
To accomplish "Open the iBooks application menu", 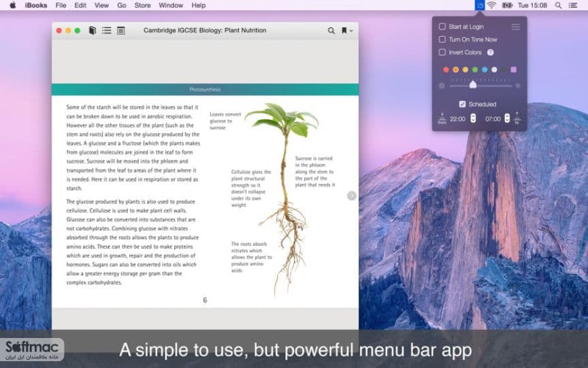I will (x=36, y=5).
